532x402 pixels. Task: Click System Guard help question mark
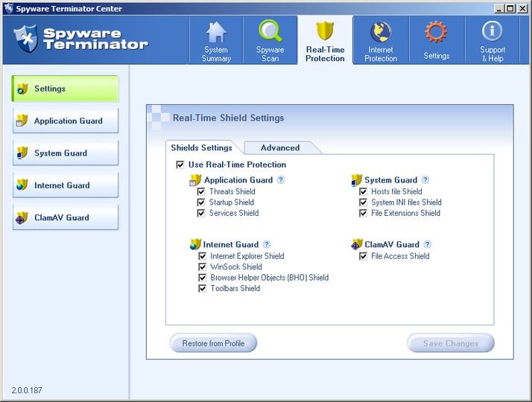click(425, 179)
